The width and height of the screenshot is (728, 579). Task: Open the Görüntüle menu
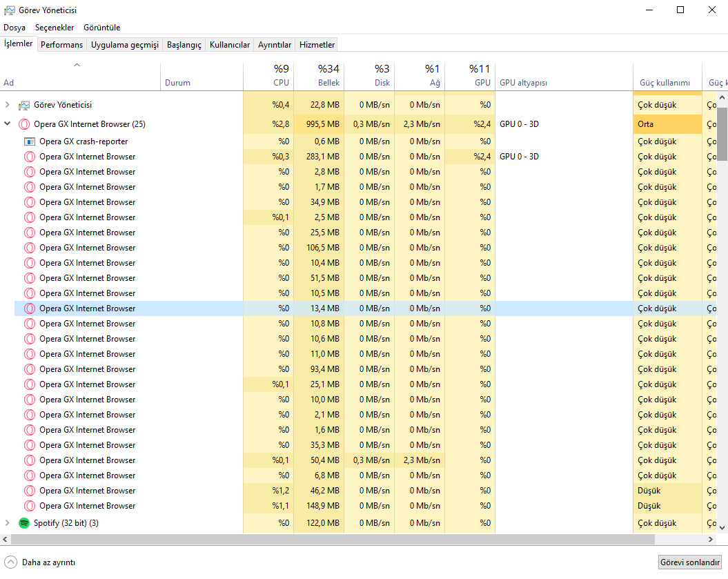101,28
